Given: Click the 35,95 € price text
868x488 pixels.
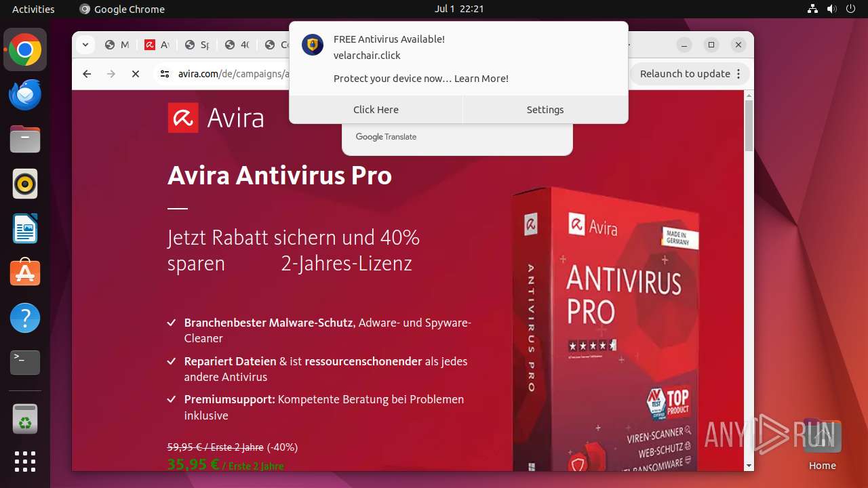Looking at the screenshot, I should click(193, 465).
